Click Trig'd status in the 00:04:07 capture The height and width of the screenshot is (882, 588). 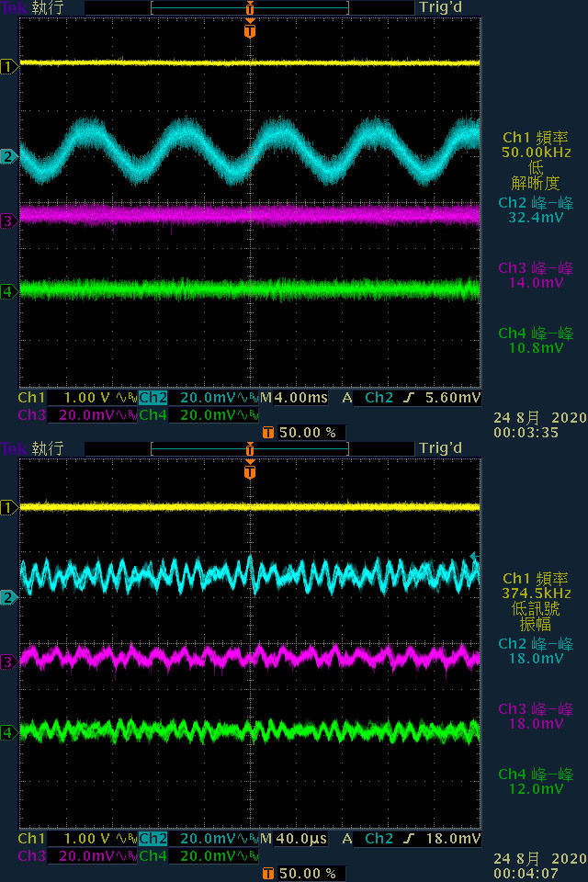click(x=441, y=449)
